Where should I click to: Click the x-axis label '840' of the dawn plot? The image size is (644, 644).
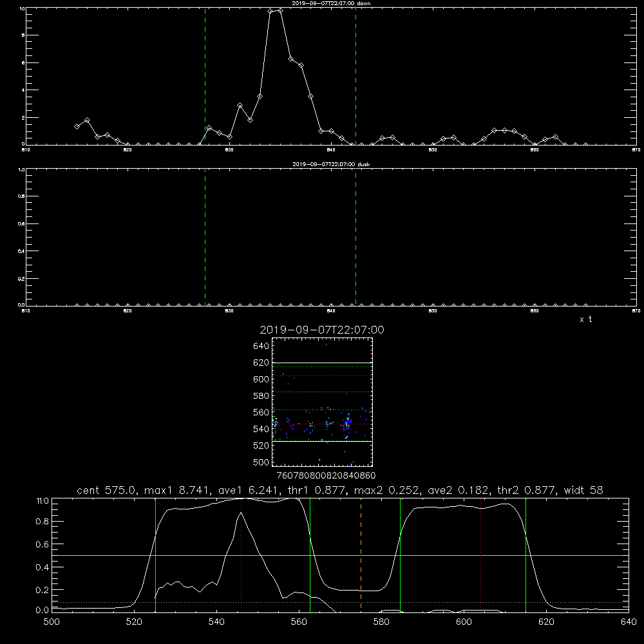[331, 149]
